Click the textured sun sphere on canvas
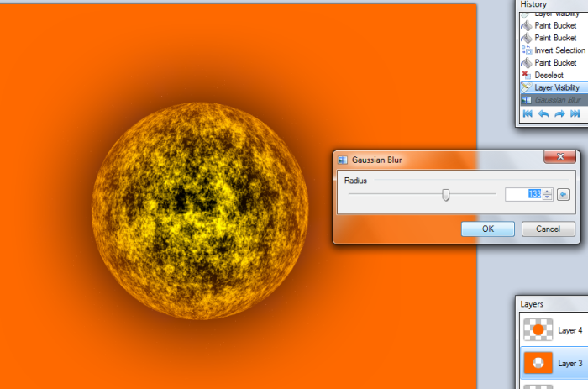 click(200, 211)
